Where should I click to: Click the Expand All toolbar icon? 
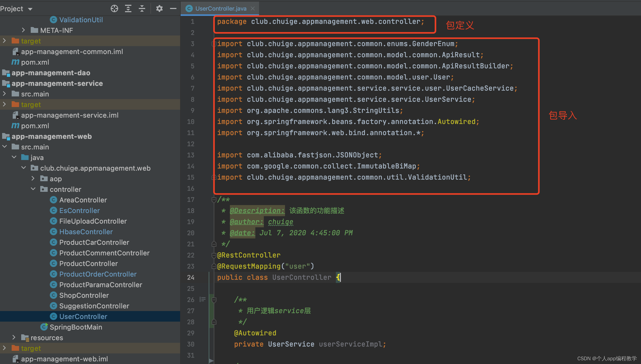(128, 8)
